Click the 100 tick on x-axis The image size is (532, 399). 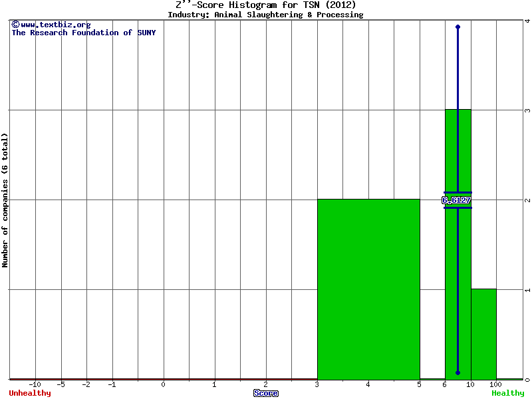pos(495,384)
